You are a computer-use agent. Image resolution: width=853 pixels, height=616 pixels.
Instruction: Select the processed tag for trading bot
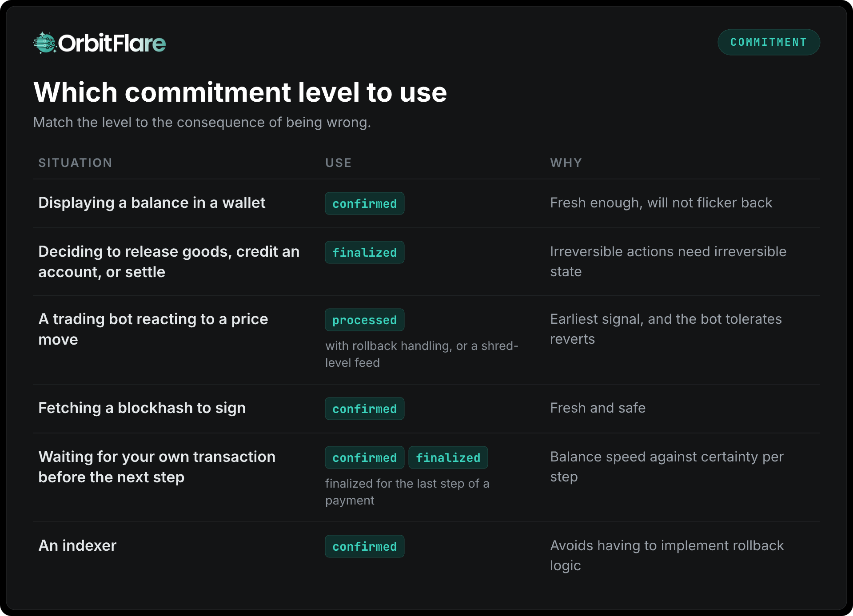coord(365,320)
